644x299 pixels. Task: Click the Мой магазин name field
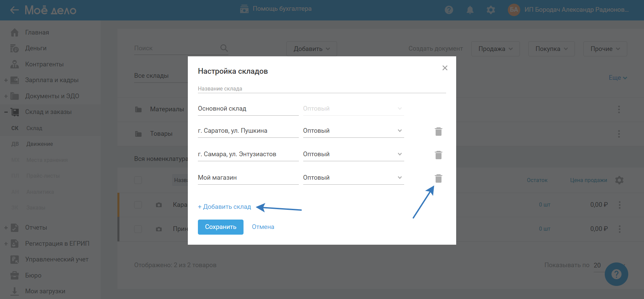(248, 178)
